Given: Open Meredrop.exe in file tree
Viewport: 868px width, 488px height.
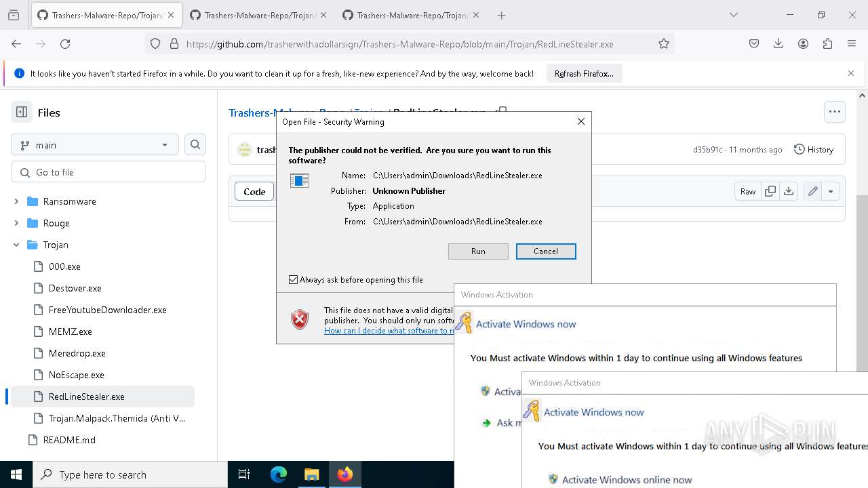Looking at the screenshot, I should pyautogui.click(x=77, y=353).
